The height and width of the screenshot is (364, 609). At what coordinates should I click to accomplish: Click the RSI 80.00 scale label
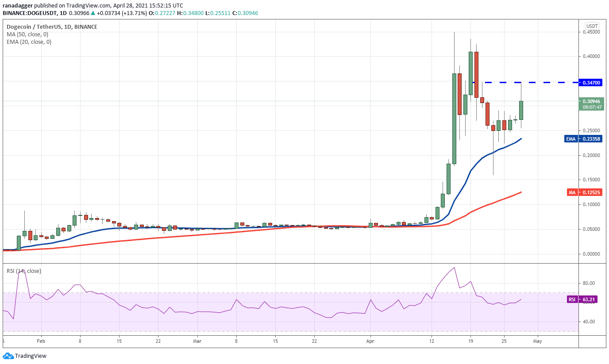pyautogui.click(x=588, y=283)
